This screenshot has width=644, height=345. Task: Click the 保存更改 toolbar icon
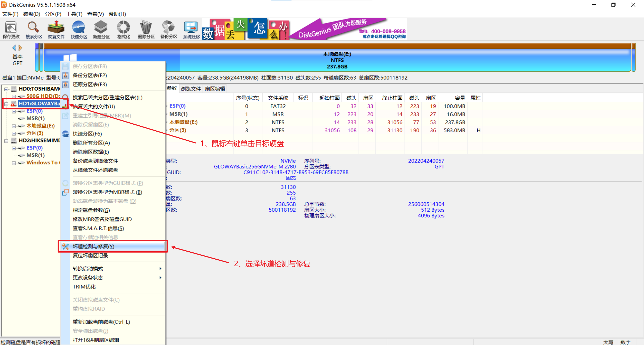pyautogui.click(x=11, y=29)
